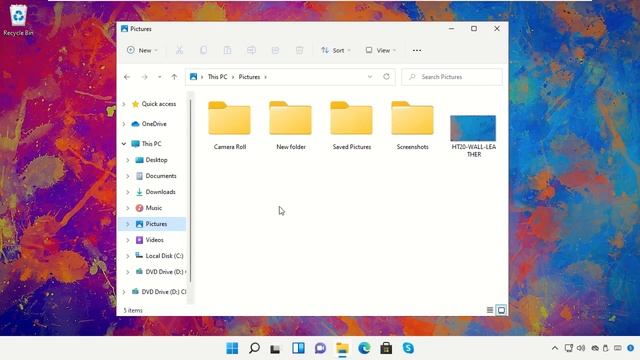
Task: Refresh the Pictures folder view
Action: [x=386, y=77]
